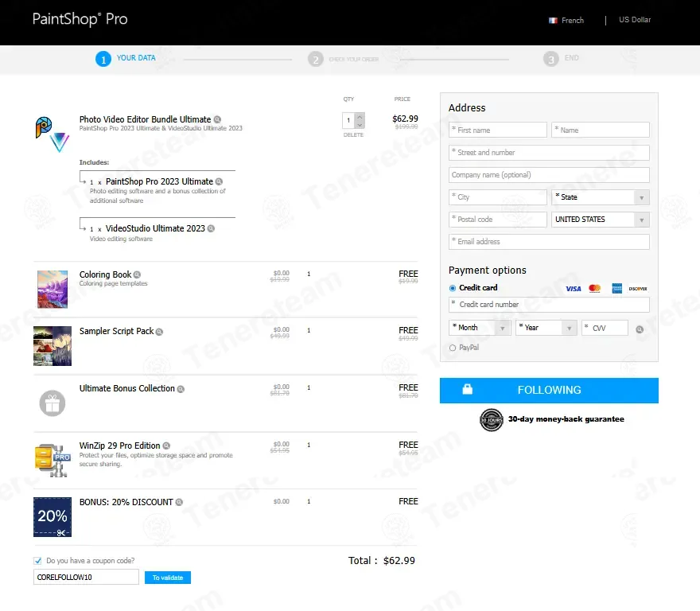This screenshot has height=611, width=700.
Task: Click into the CVV field
Action: (605, 328)
